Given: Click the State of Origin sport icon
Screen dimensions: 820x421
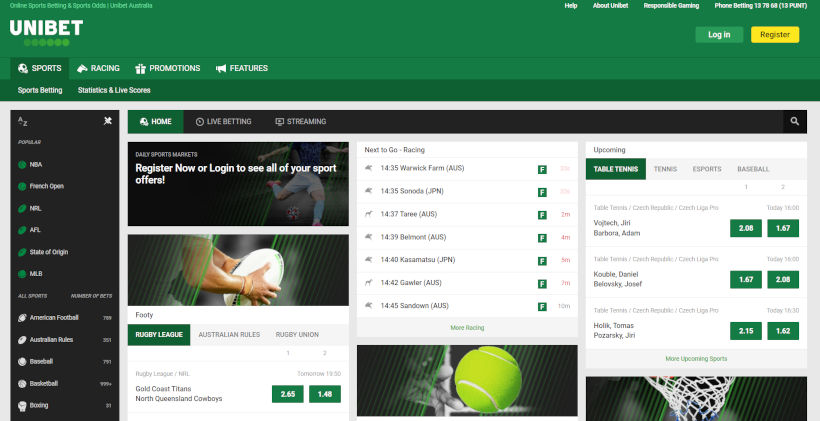Looking at the screenshot, I should pos(22,252).
